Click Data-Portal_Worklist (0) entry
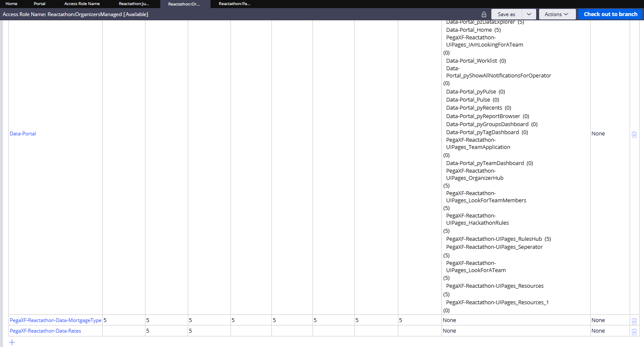The height and width of the screenshot is (347, 644). point(476,61)
